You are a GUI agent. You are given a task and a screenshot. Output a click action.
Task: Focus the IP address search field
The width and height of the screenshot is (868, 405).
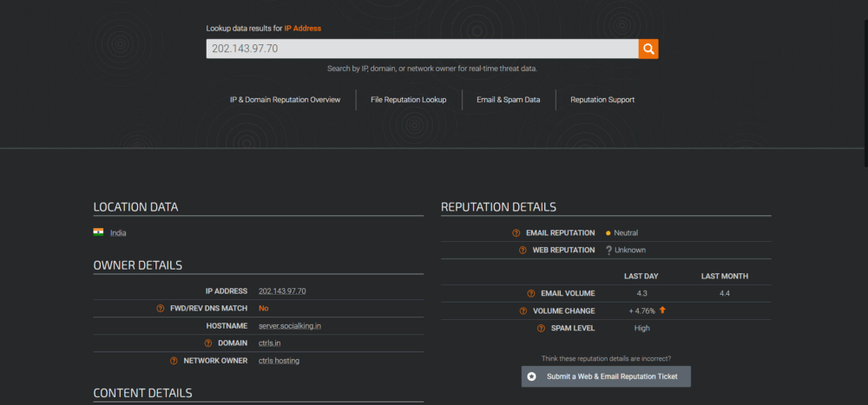[423, 49]
